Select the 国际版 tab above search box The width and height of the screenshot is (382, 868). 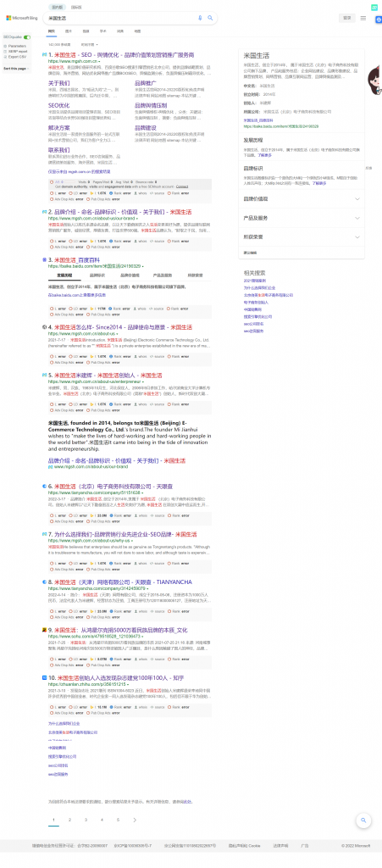coord(76,7)
